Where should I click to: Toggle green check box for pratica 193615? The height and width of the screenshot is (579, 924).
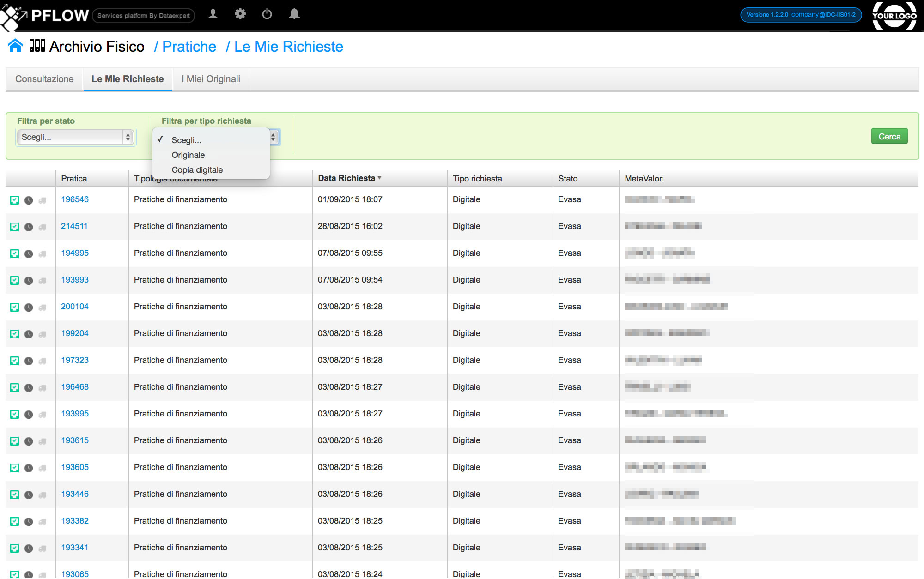[15, 441]
